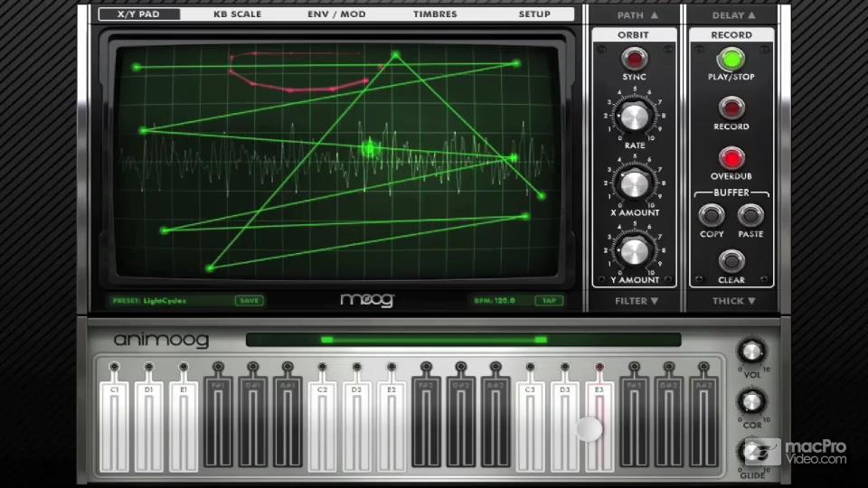The width and height of the screenshot is (868, 488).
Task: Toggle the red OVERDUB button
Action: point(731,158)
